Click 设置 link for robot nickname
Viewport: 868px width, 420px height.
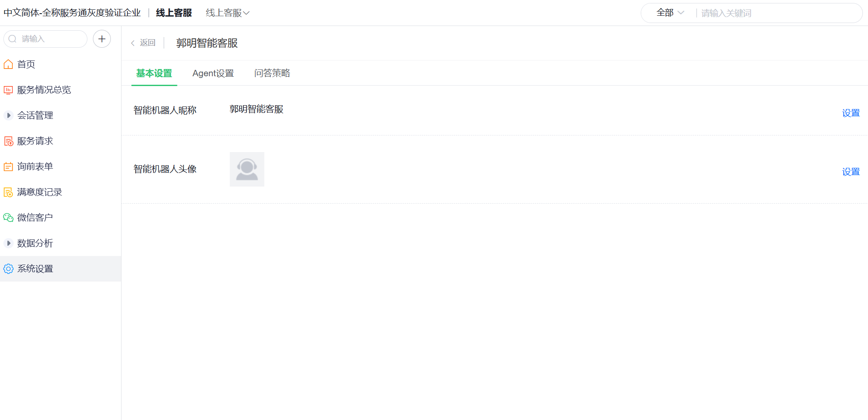(851, 113)
